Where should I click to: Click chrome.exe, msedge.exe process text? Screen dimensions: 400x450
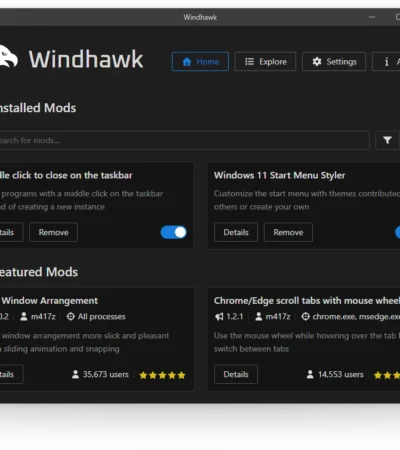(356, 317)
